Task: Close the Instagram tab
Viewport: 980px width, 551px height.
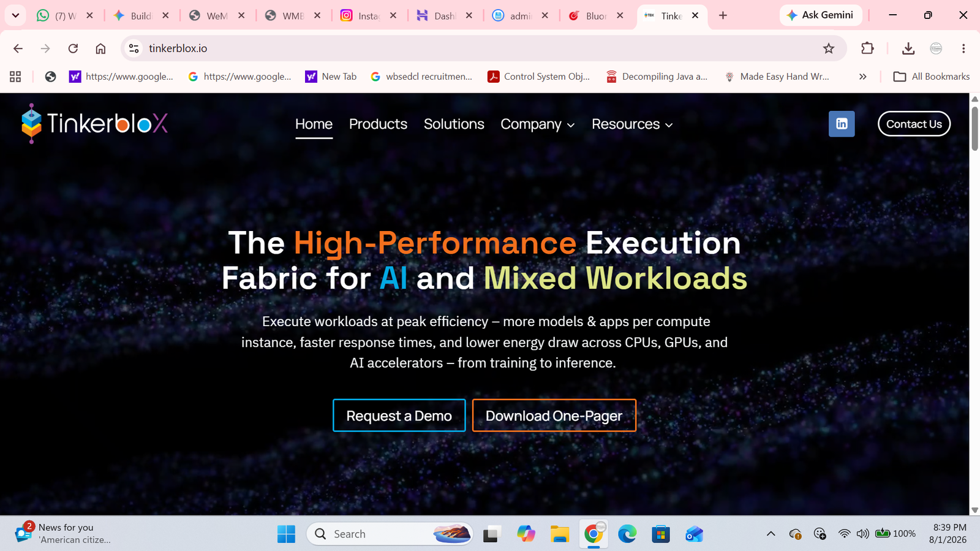Action: (x=393, y=15)
